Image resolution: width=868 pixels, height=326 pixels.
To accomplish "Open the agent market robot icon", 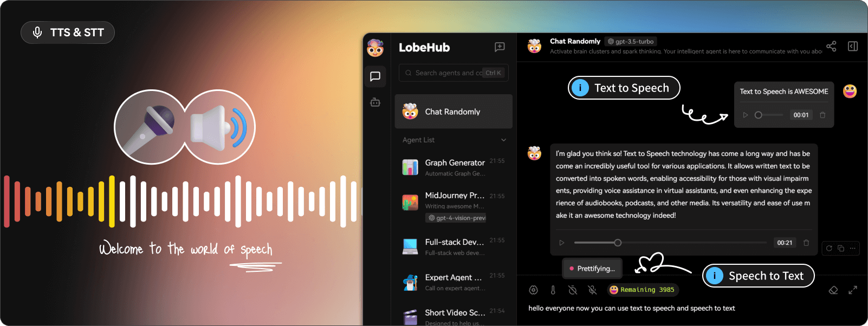I will click(x=375, y=102).
